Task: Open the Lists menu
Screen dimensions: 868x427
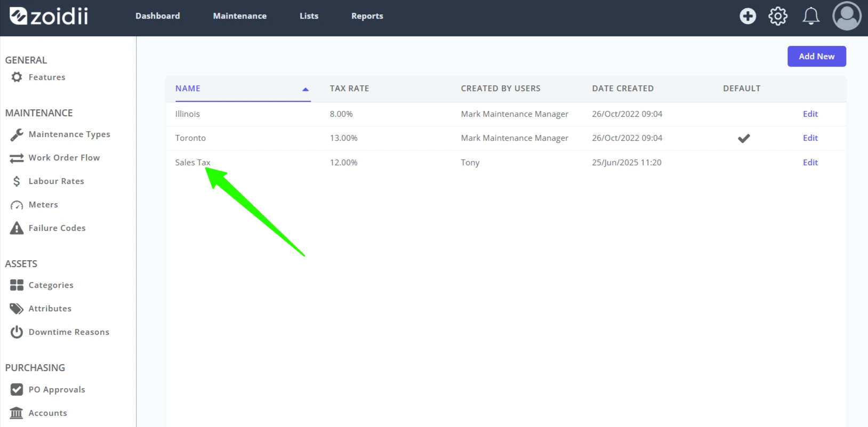Action: pos(309,16)
